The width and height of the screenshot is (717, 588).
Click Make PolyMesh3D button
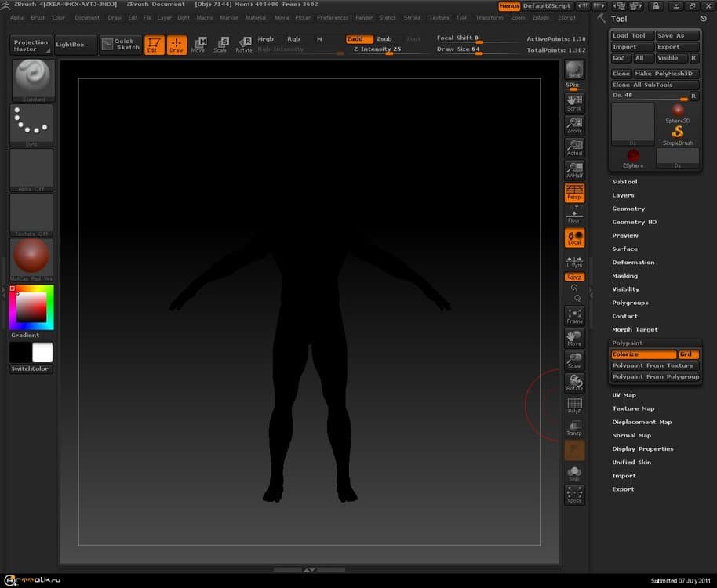pos(665,74)
